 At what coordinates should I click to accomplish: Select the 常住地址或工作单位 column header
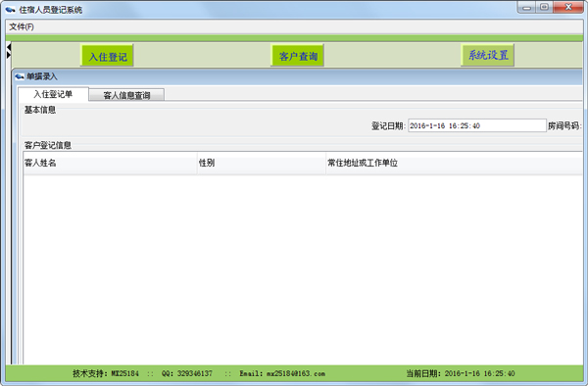coord(454,163)
